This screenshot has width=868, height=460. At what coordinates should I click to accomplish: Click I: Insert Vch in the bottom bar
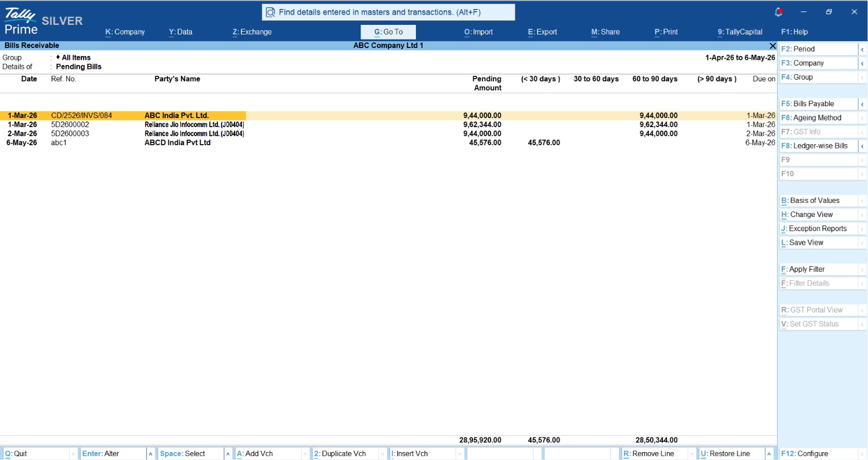click(423, 454)
